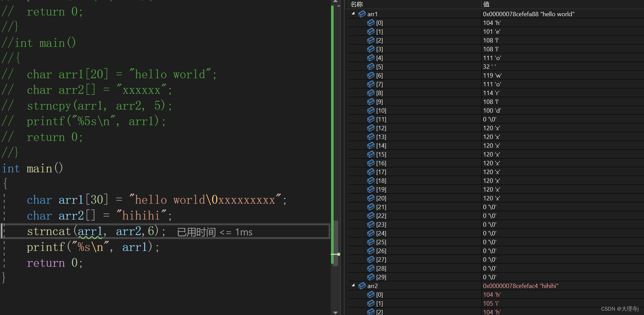Viewport: 644px width, 315px height.
Task: Click arr1 value 0x00000078cefefa88 "hello world"
Action: [x=528, y=14]
